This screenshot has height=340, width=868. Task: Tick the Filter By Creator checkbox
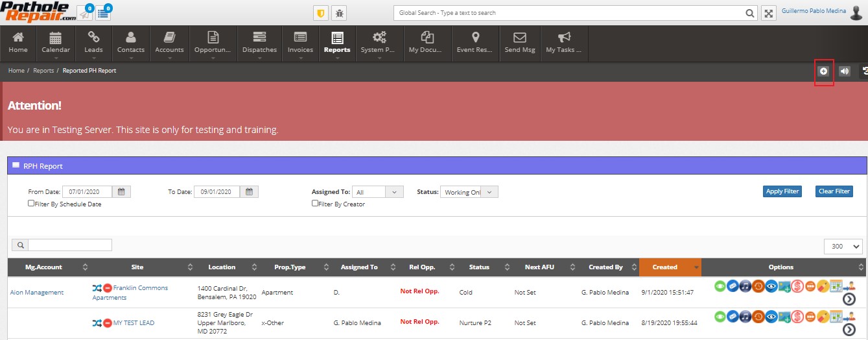(x=315, y=203)
